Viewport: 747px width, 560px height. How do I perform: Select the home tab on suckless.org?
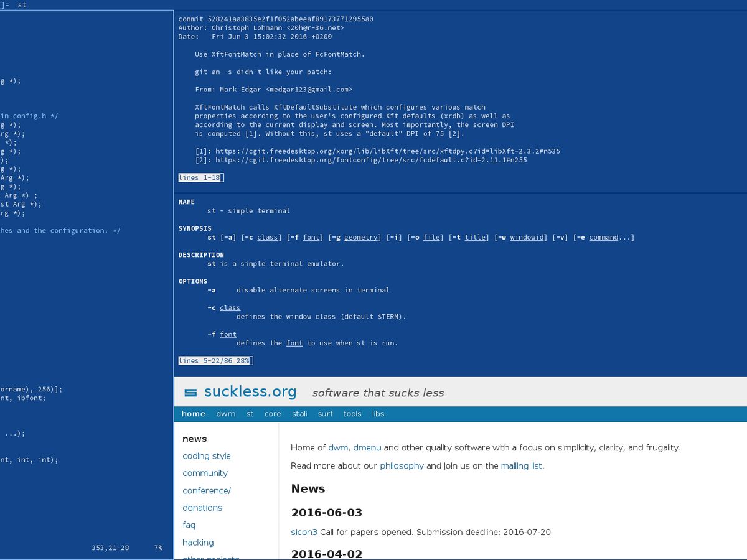coord(193,414)
